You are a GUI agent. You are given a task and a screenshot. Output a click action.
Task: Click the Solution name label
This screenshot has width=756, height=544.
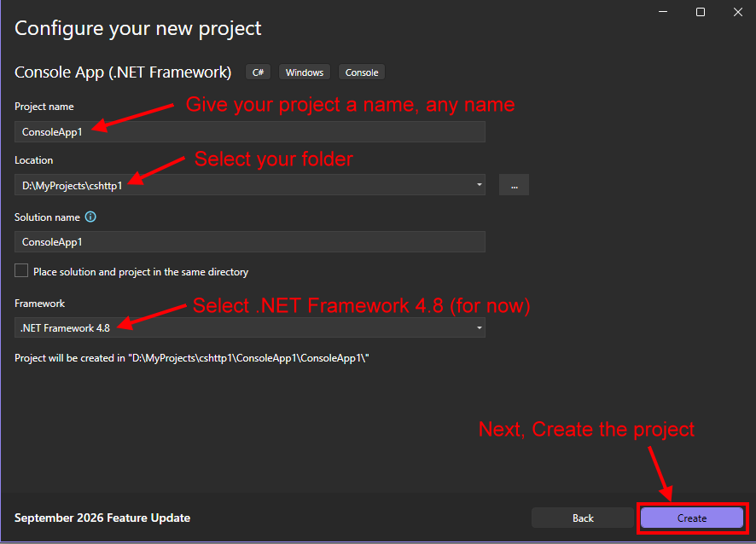click(47, 217)
